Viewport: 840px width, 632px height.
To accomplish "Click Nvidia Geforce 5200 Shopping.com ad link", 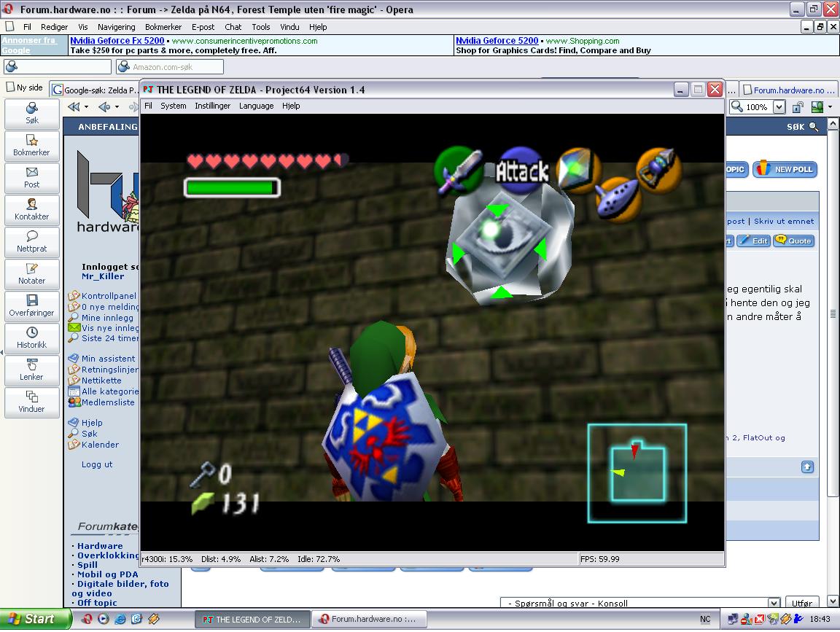I will [497, 41].
